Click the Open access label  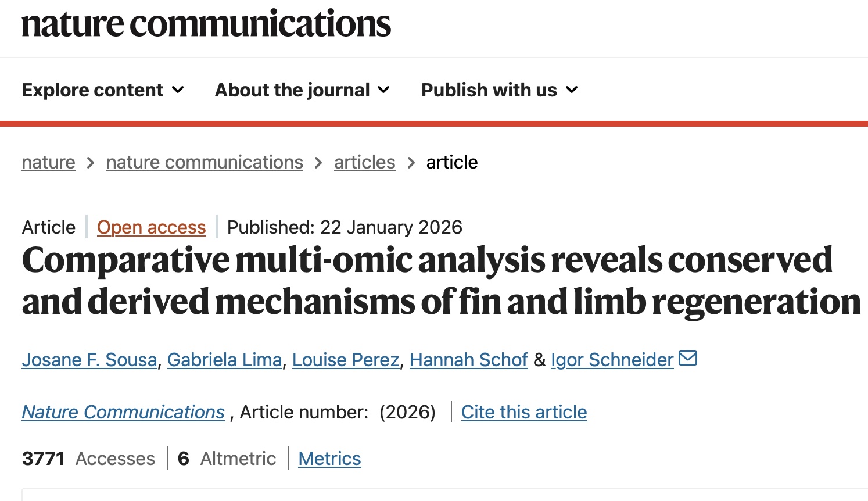click(151, 227)
